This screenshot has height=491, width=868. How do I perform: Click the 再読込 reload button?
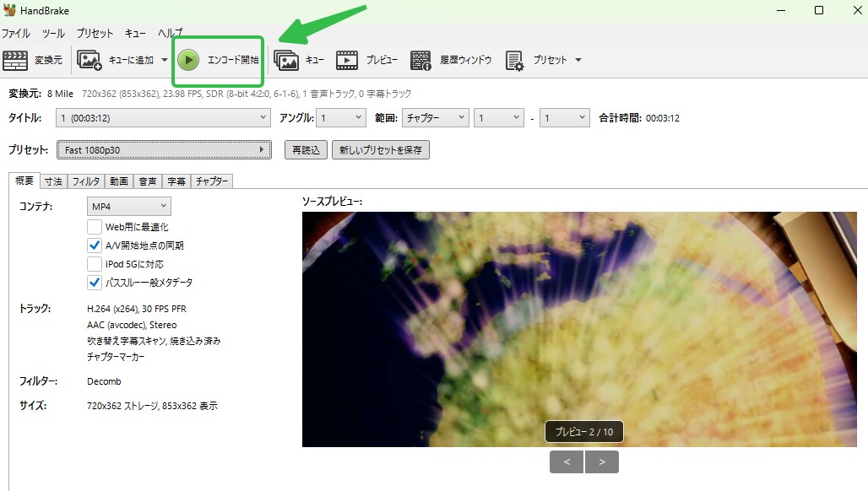pyautogui.click(x=307, y=150)
